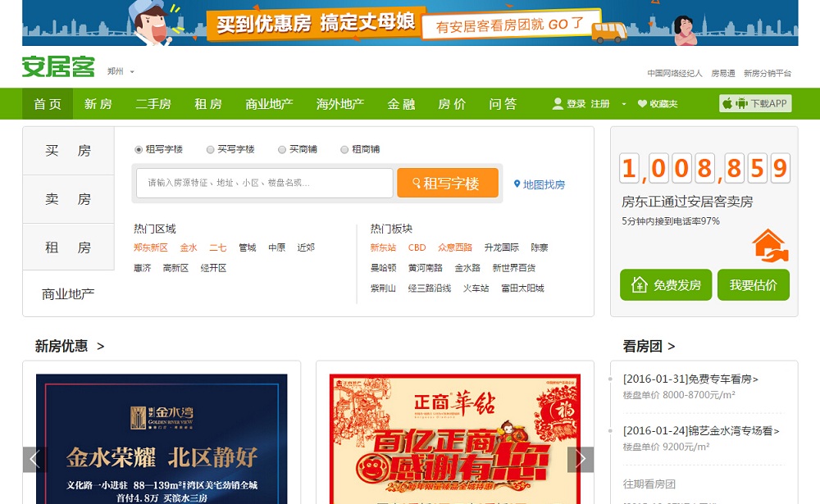Open the 郑州 city dropdown
The image size is (820, 504).
coord(121,71)
